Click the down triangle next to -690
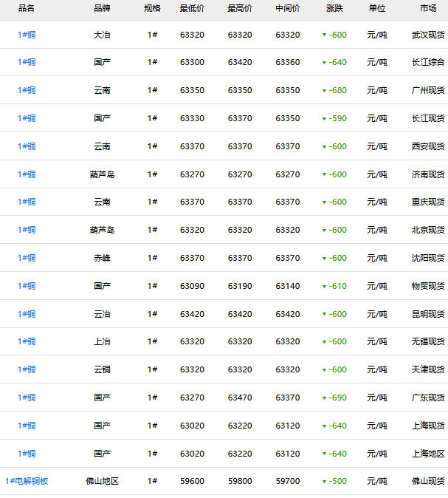The height and width of the screenshot is (498, 448). 324,398
